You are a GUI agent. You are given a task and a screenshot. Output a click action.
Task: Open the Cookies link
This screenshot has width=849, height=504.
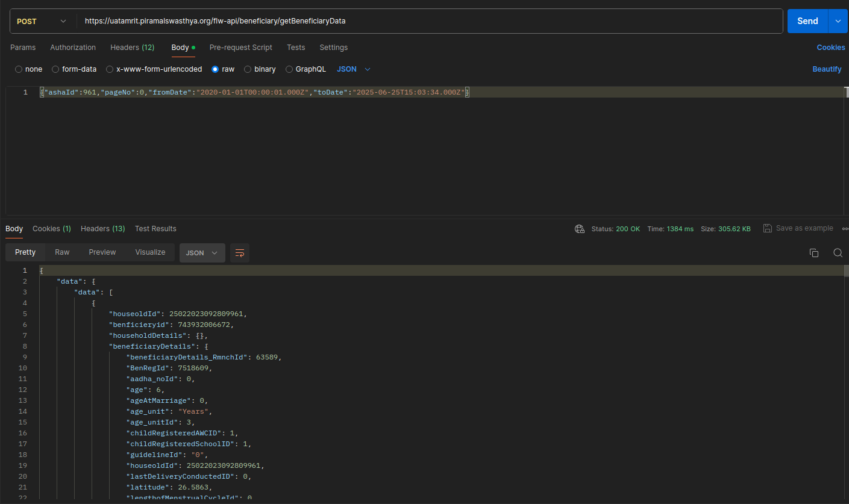(831, 48)
